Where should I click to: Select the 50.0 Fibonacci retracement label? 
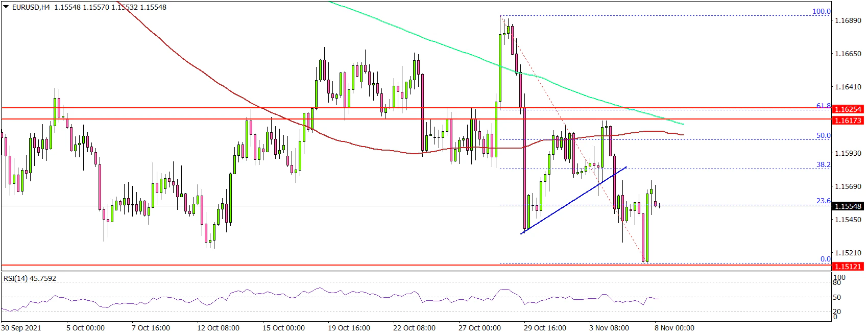[x=823, y=135]
